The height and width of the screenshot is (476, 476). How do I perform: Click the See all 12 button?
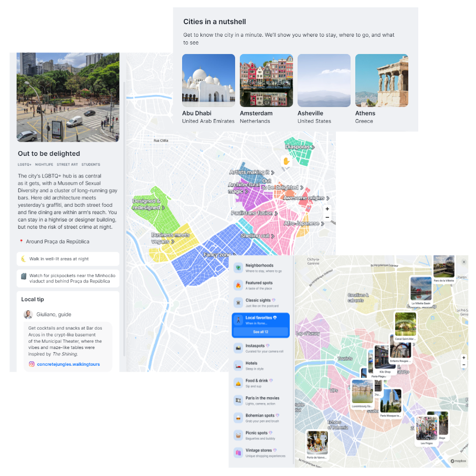[260, 332]
